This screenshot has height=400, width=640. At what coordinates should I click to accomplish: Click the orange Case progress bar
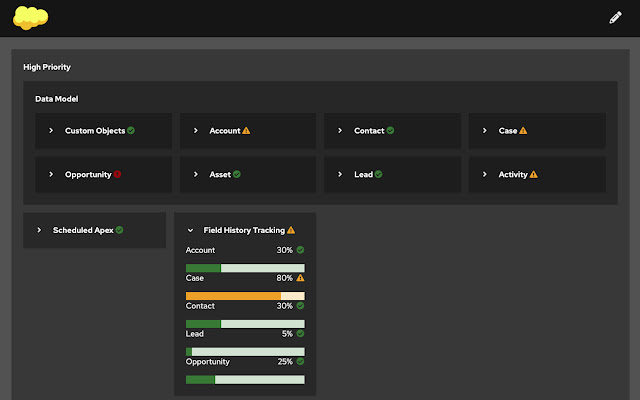(245, 296)
